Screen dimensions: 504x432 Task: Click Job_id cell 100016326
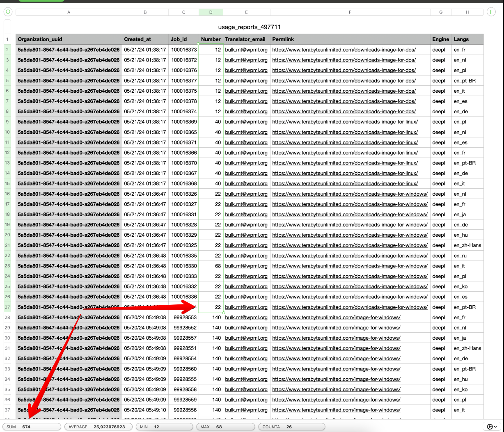pos(184,194)
